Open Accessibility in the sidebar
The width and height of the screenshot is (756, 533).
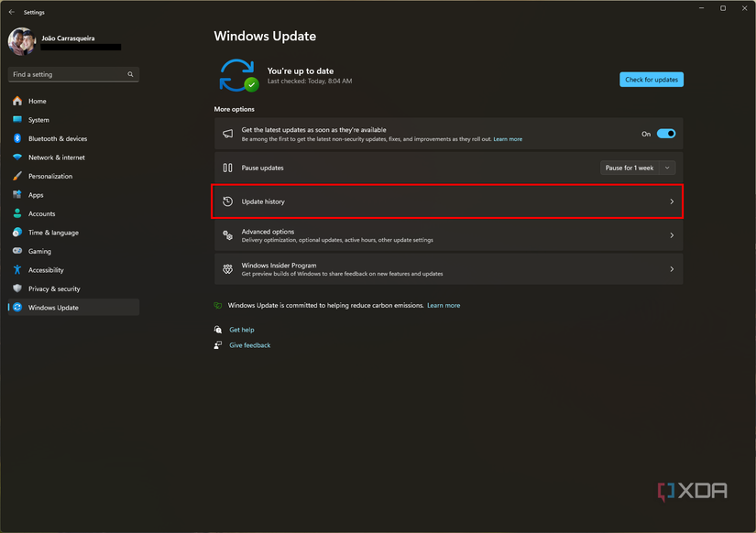click(73, 270)
